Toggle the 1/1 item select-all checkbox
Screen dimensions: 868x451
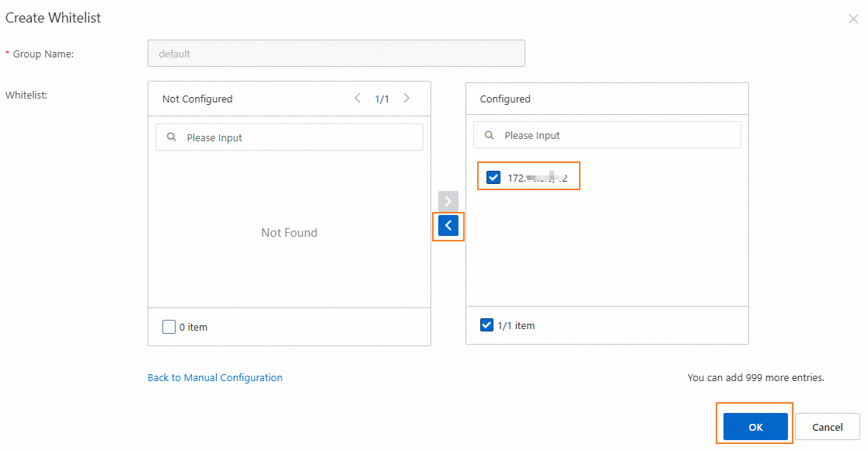[x=487, y=325]
